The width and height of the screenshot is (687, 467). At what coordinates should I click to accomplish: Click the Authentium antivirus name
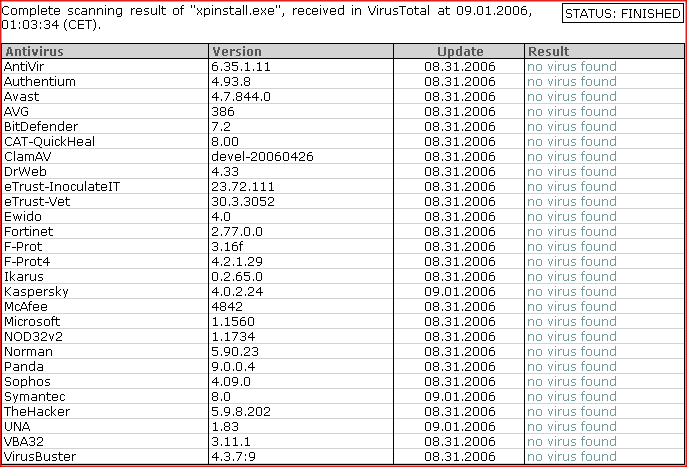(40, 81)
